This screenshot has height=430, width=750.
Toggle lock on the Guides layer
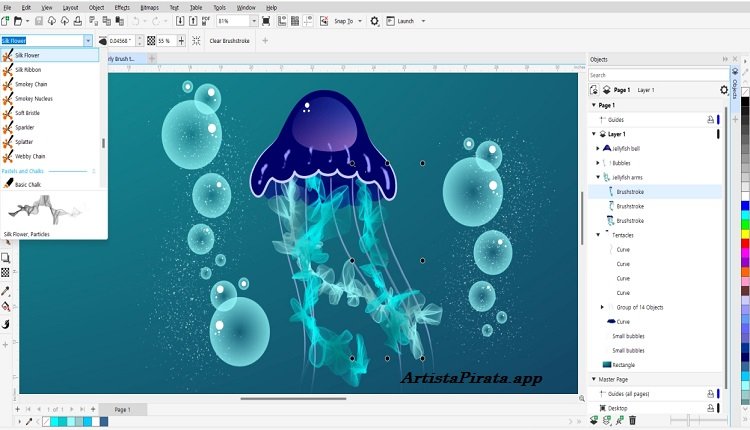tap(711, 120)
